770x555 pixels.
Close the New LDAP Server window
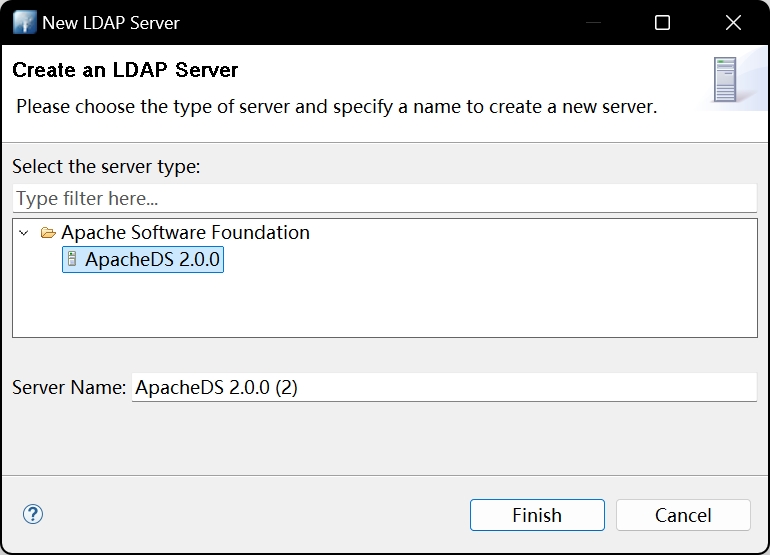coord(732,22)
